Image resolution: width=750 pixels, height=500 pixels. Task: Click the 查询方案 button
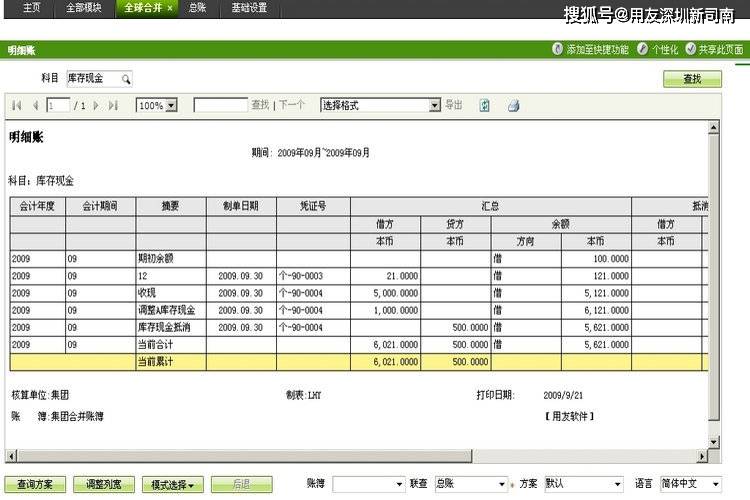click(35, 484)
